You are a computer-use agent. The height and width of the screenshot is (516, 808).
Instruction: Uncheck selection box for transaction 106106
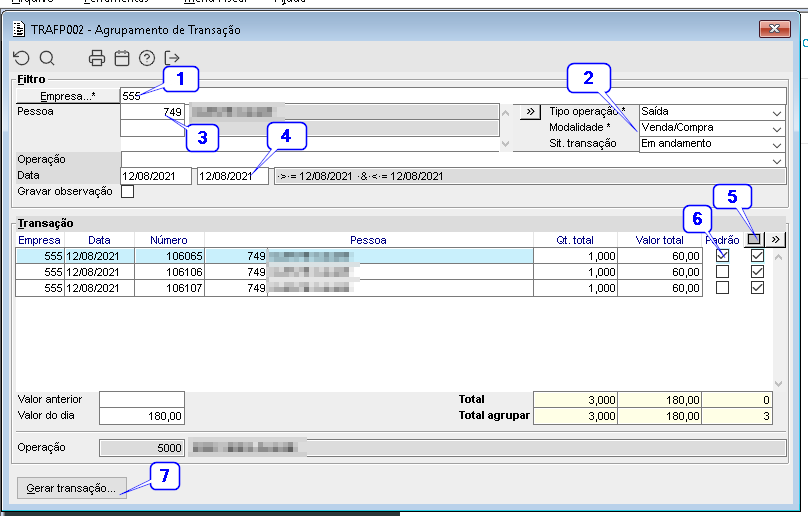757,272
